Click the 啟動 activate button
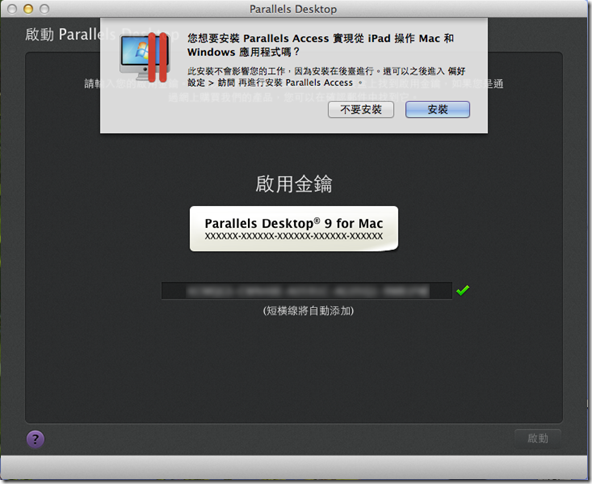 pyautogui.click(x=538, y=438)
